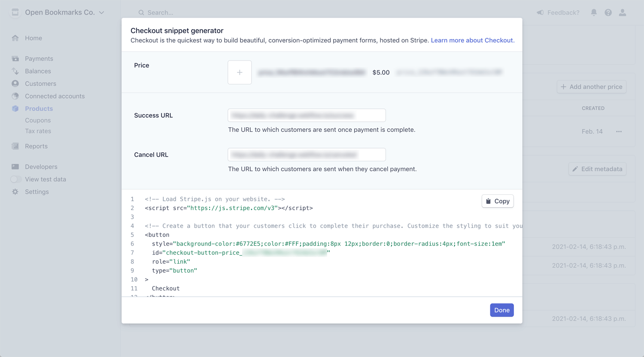
Task: Click the Products box icon
Action: pos(15,109)
